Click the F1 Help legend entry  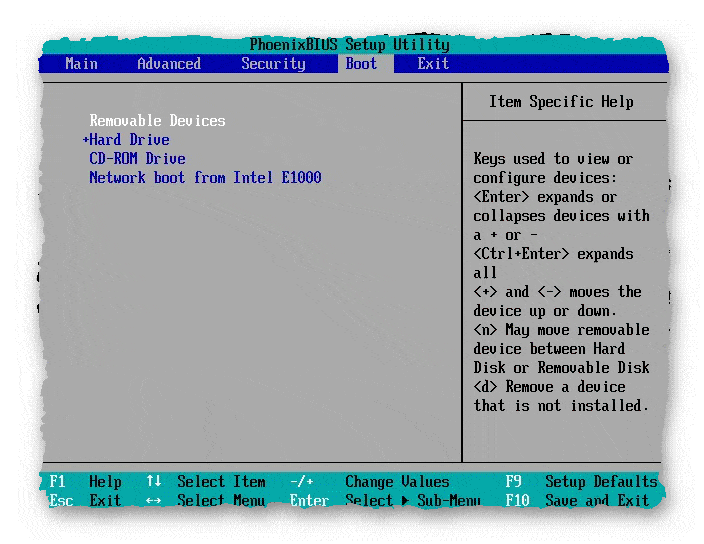[x=85, y=482]
